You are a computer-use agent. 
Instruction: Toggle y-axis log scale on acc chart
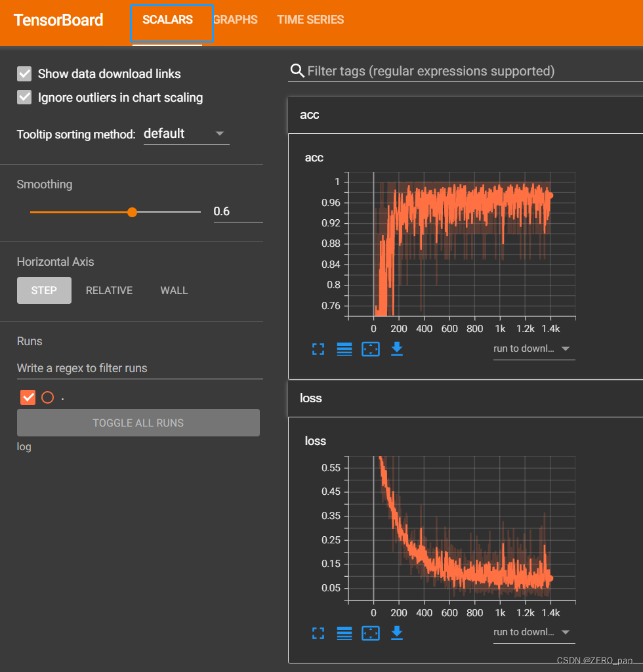[x=344, y=349]
